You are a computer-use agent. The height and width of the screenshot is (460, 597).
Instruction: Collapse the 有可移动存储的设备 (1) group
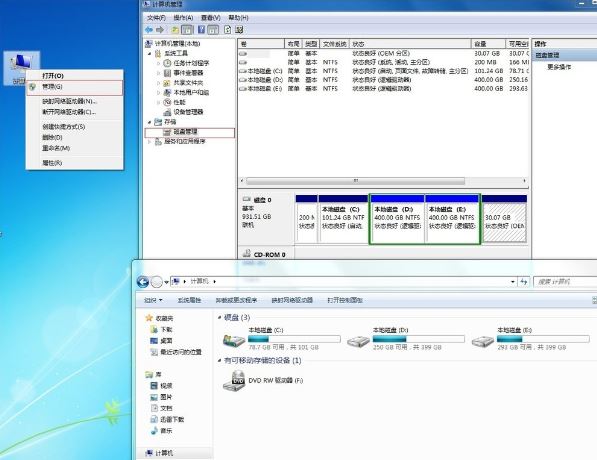coord(219,360)
